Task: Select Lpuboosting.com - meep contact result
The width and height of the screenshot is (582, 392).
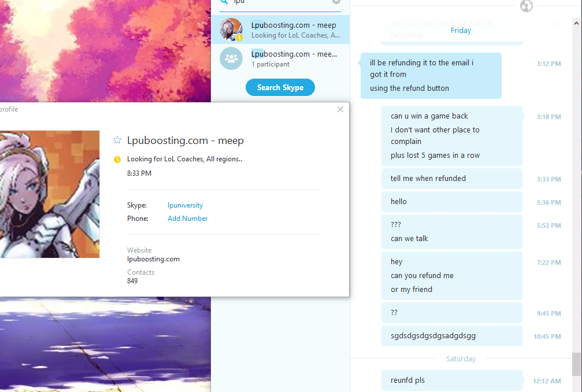Action: [280, 29]
